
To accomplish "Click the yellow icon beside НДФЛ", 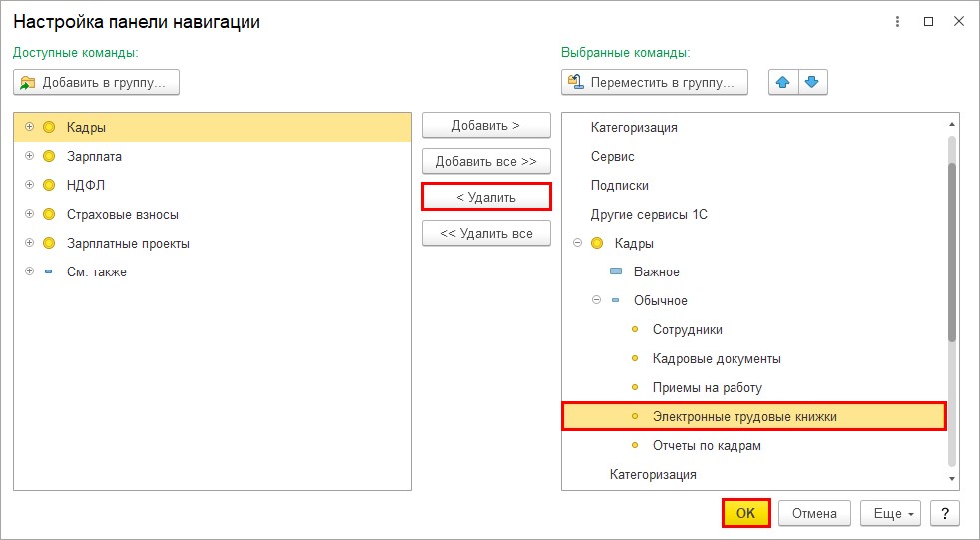I will [49, 185].
